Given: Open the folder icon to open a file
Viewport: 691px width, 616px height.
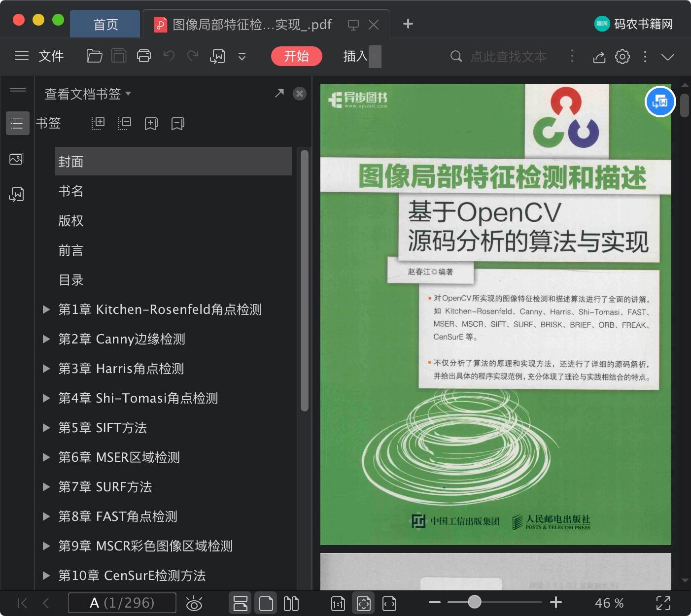Looking at the screenshot, I should click(x=94, y=56).
